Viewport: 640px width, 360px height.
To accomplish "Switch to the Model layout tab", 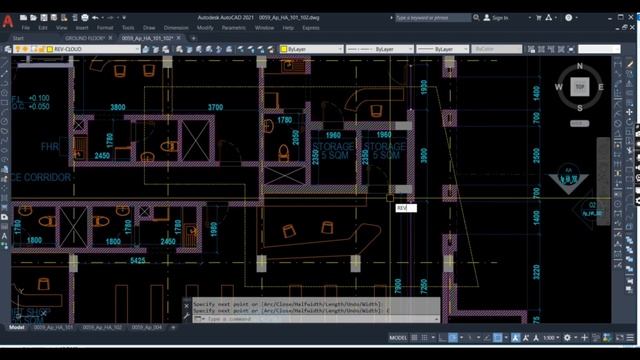I will (16, 327).
